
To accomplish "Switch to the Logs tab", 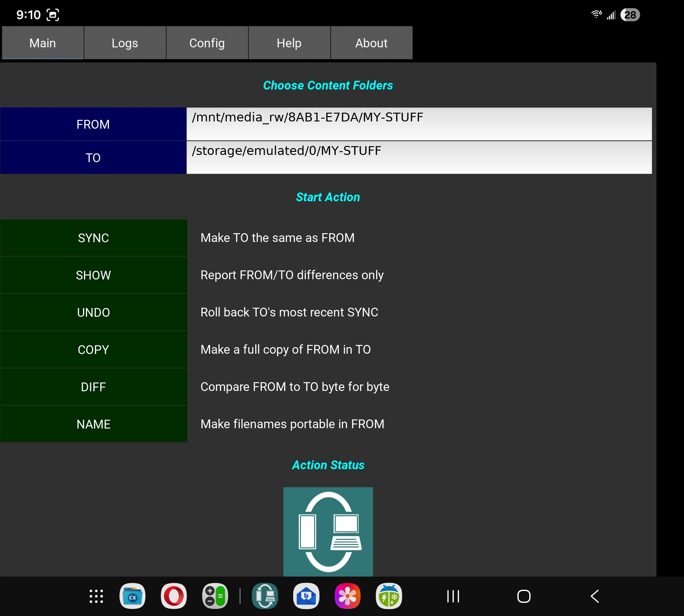I will tap(125, 43).
